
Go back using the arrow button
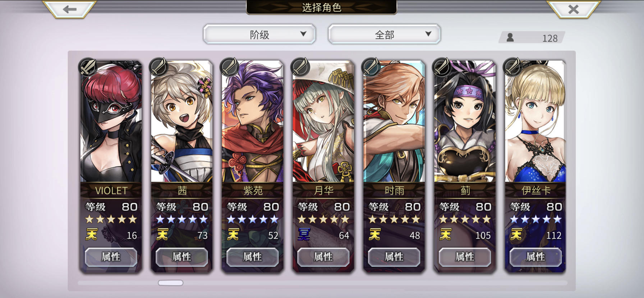[70, 9]
